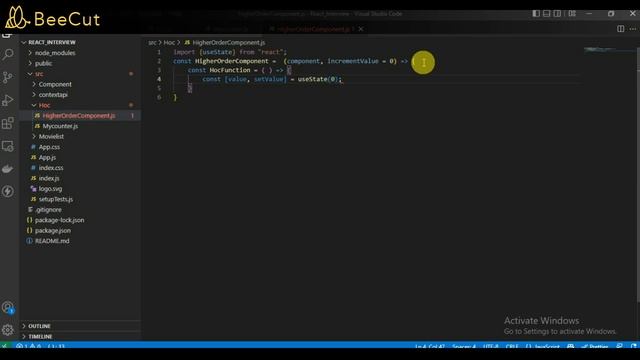640x360 pixels.
Task: Open the Thunder Client lightning icon
Action: (x=8, y=191)
